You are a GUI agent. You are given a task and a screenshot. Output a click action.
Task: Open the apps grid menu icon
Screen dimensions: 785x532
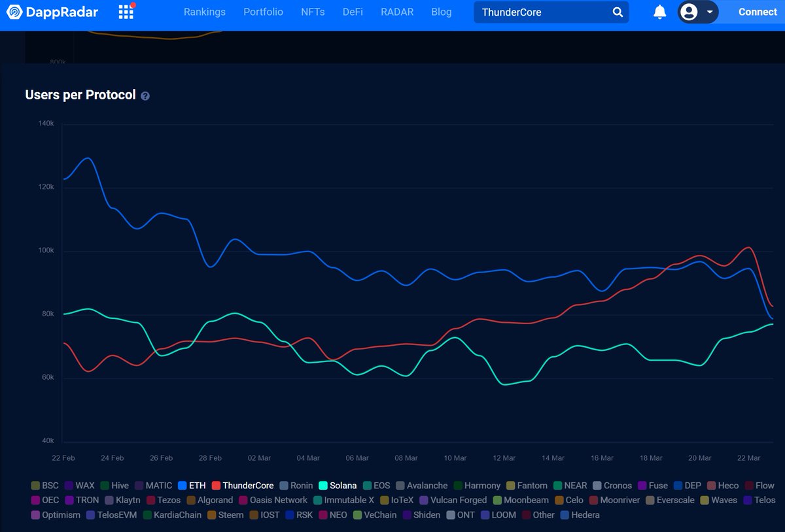coord(126,11)
